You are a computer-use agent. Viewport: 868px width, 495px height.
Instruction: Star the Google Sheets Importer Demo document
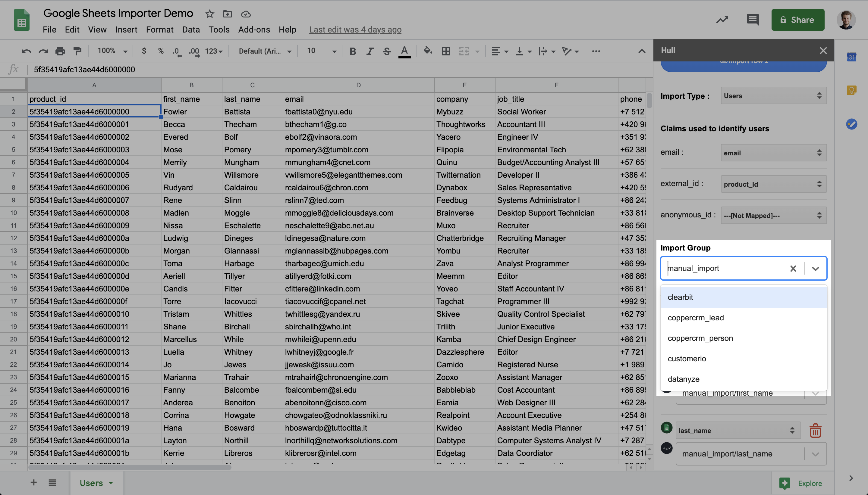pyautogui.click(x=209, y=14)
